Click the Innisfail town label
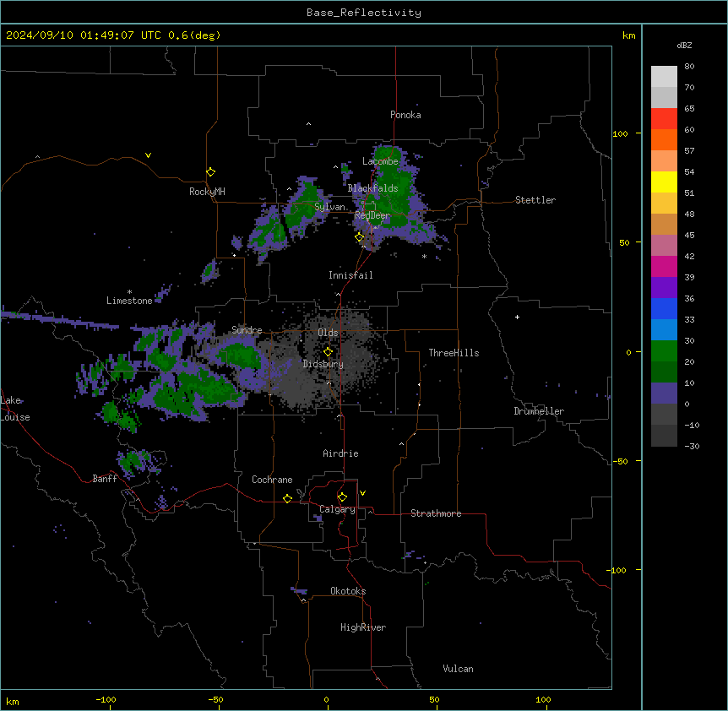 [x=350, y=275]
